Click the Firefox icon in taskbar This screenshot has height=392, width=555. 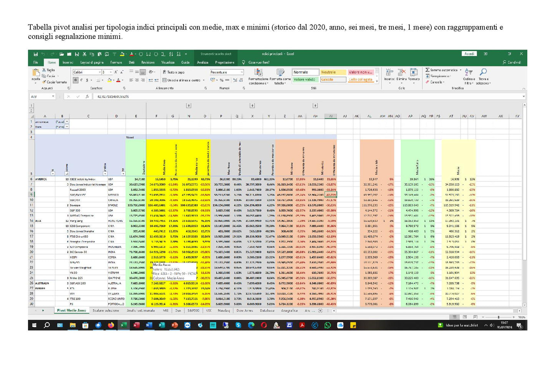pyautogui.click(x=111, y=325)
